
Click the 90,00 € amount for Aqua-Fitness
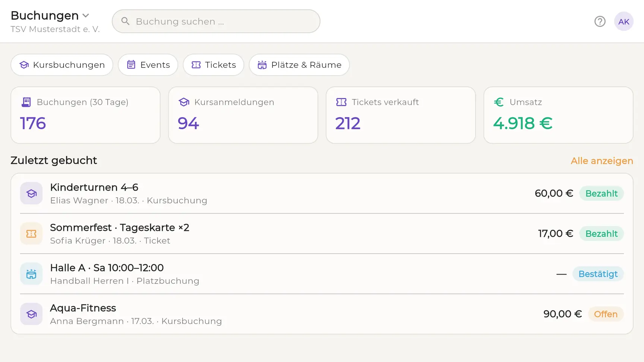[x=563, y=314]
